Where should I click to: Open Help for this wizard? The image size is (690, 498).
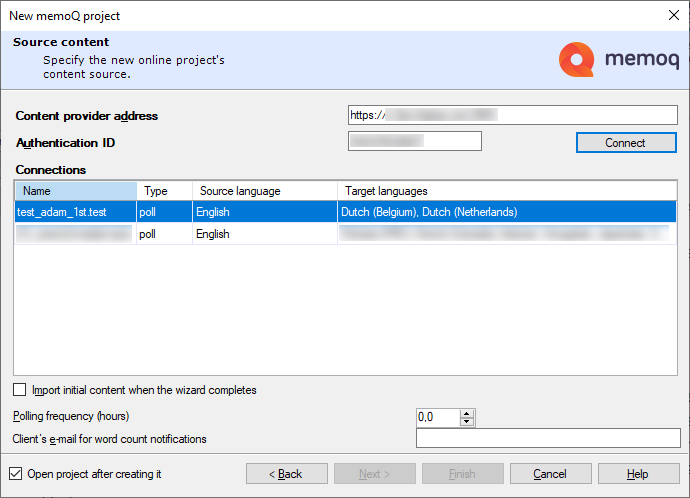[x=637, y=474]
